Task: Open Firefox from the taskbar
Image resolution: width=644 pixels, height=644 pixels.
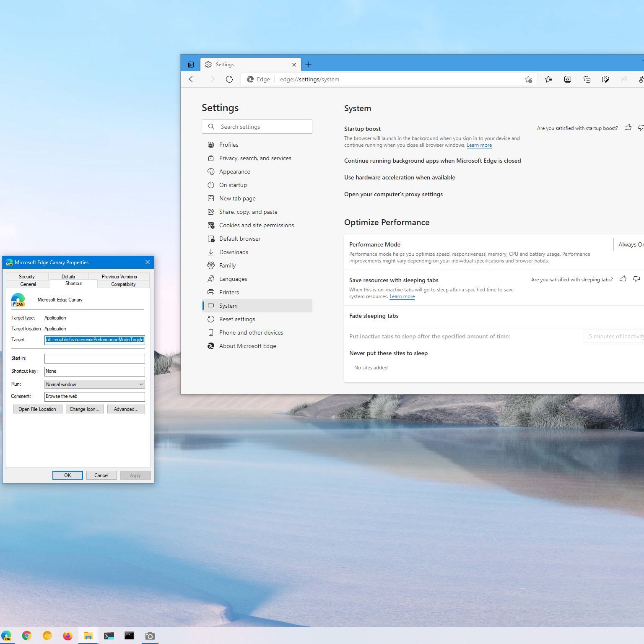Action: (x=68, y=636)
